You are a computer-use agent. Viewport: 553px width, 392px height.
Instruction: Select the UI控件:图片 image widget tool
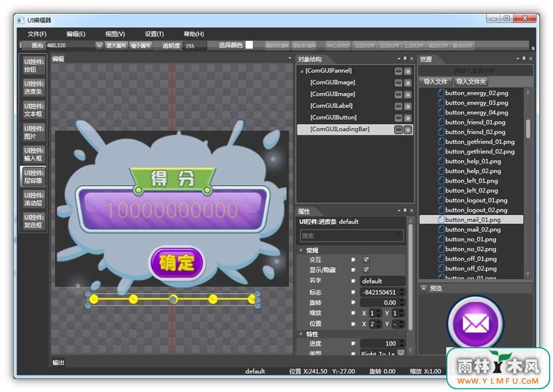coord(34,132)
